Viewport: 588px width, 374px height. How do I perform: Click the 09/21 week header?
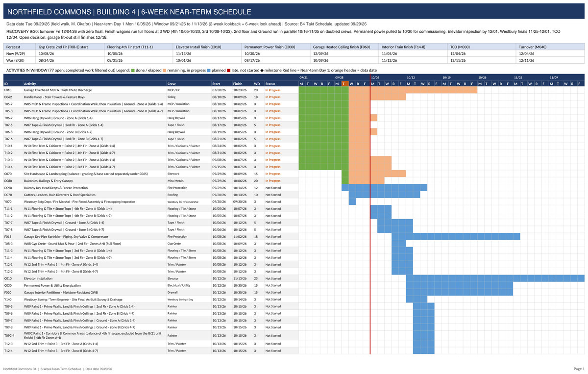pyautogui.click(x=304, y=77)
